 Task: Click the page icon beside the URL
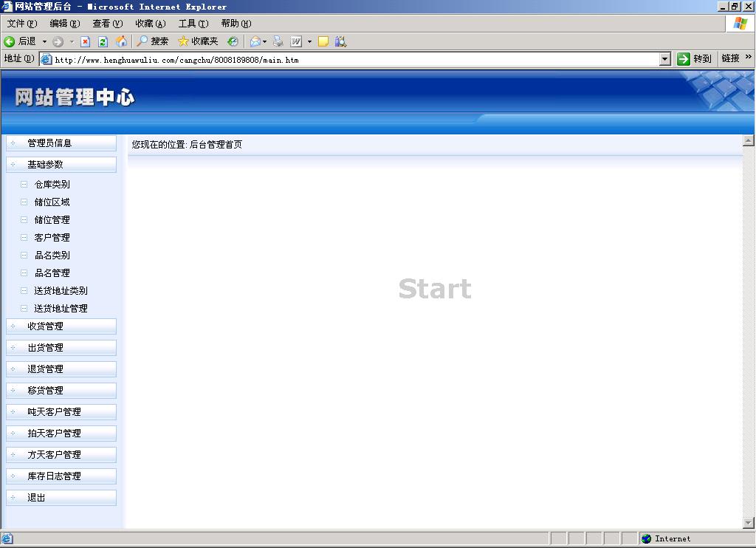click(47, 59)
